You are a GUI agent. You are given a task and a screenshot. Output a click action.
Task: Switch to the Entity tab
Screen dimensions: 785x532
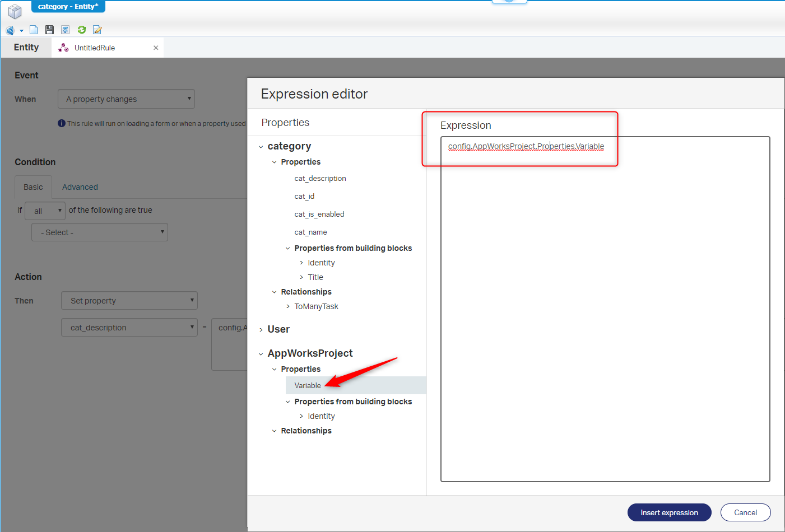point(26,48)
